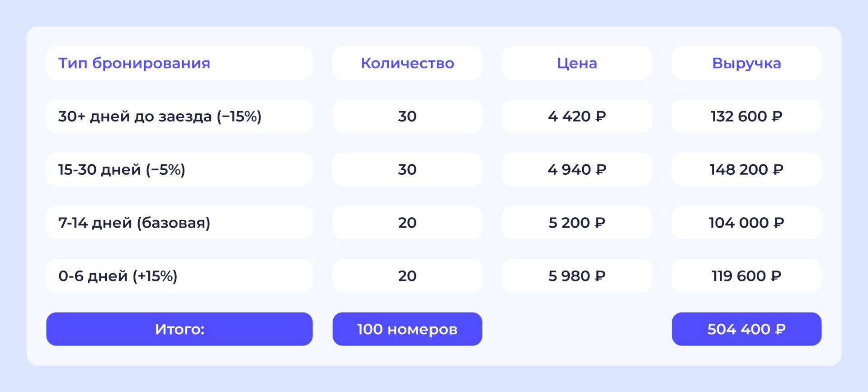868x392 pixels.
Task: Select the 504 400 ₽ total revenue
Action: click(746, 329)
